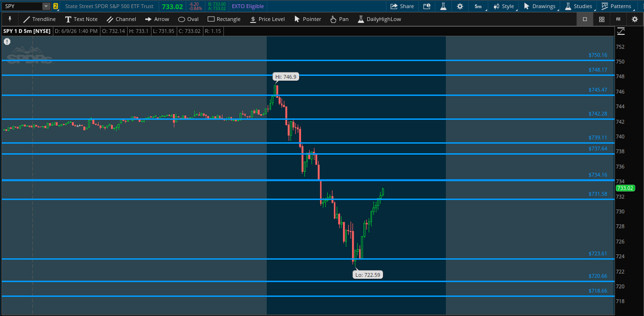Click the R: 1.15 range value
The height and width of the screenshot is (316, 644).
tap(214, 31)
